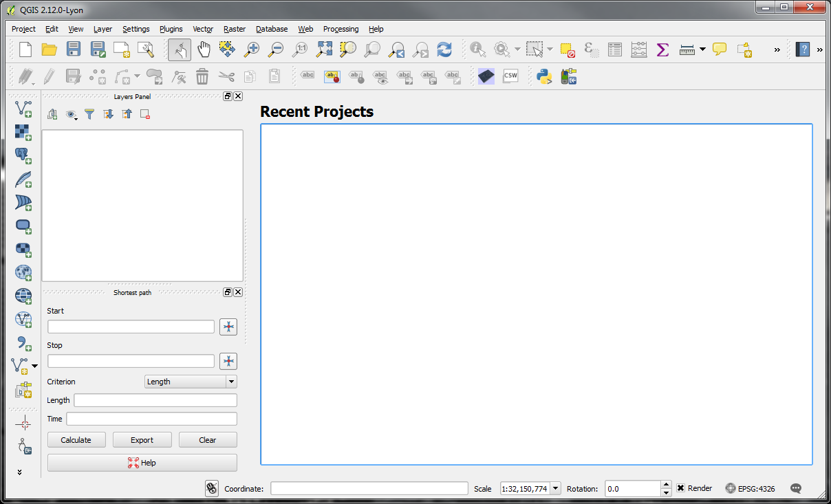Click the Zoom Full extent icon
This screenshot has height=504, width=831.
pyautogui.click(x=324, y=50)
